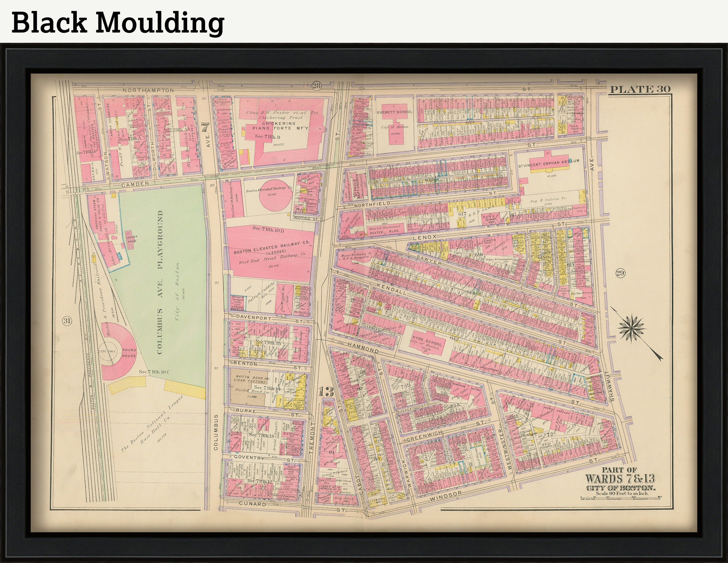Viewport: 728px width, 563px height.
Task: Select 'ST VINCENT ORPHAN ASYLUM' label
Action: coord(549,164)
